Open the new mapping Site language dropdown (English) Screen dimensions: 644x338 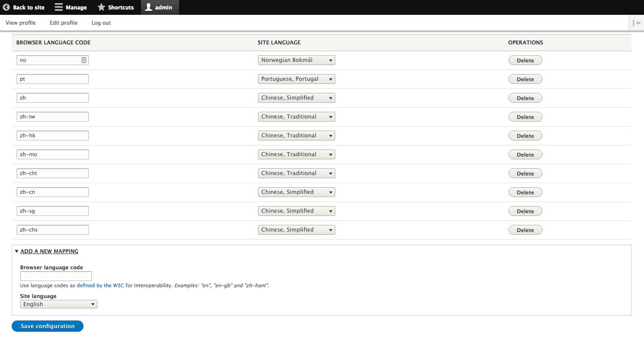click(59, 304)
